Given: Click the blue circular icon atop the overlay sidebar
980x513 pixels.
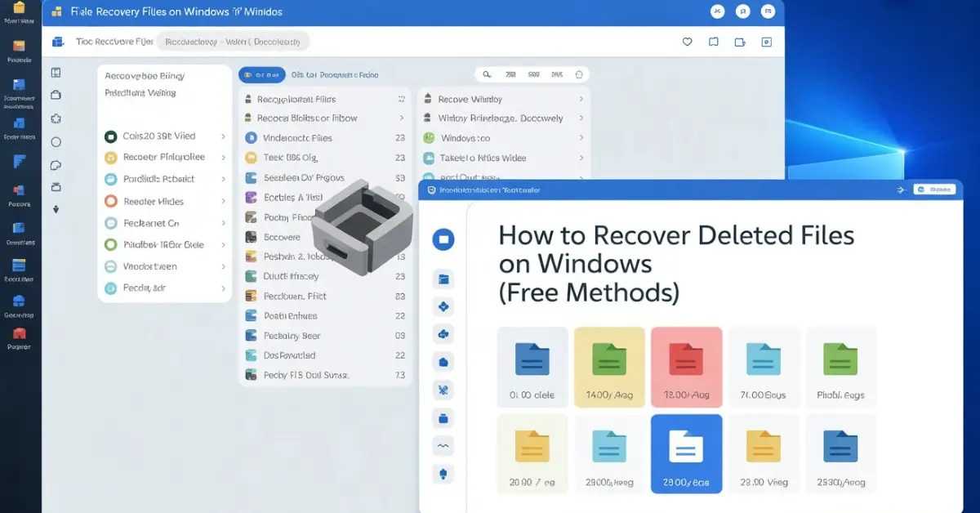Looking at the screenshot, I should pyautogui.click(x=443, y=239).
